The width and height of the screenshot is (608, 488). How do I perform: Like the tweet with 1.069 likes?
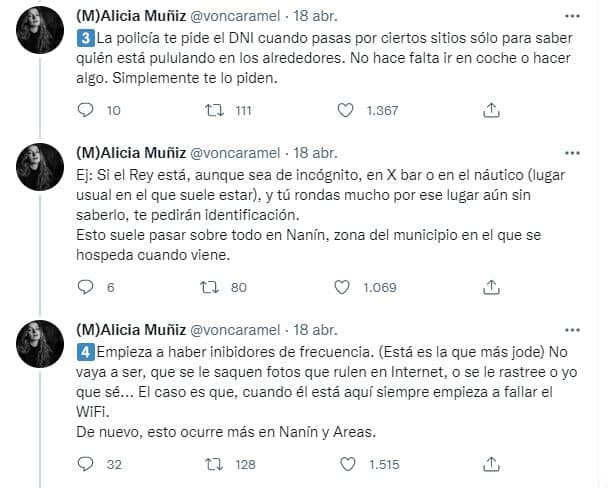coord(342,287)
